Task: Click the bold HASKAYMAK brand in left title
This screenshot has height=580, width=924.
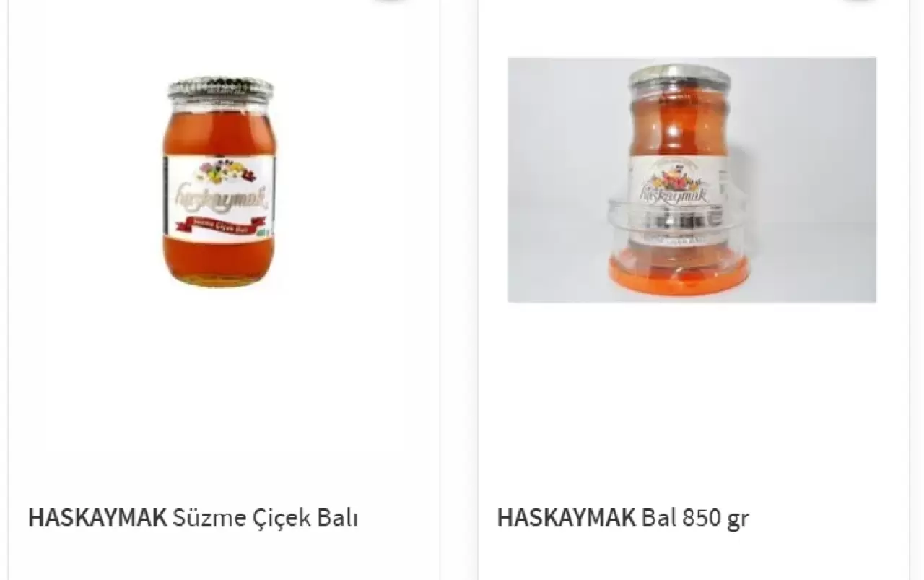Action: coord(97,518)
